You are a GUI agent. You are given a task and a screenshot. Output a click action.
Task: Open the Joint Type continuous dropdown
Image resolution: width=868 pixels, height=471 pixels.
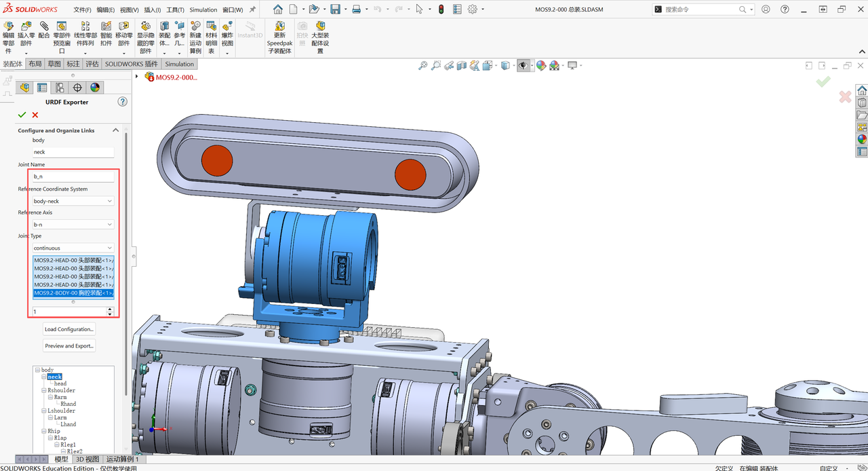[x=73, y=248]
